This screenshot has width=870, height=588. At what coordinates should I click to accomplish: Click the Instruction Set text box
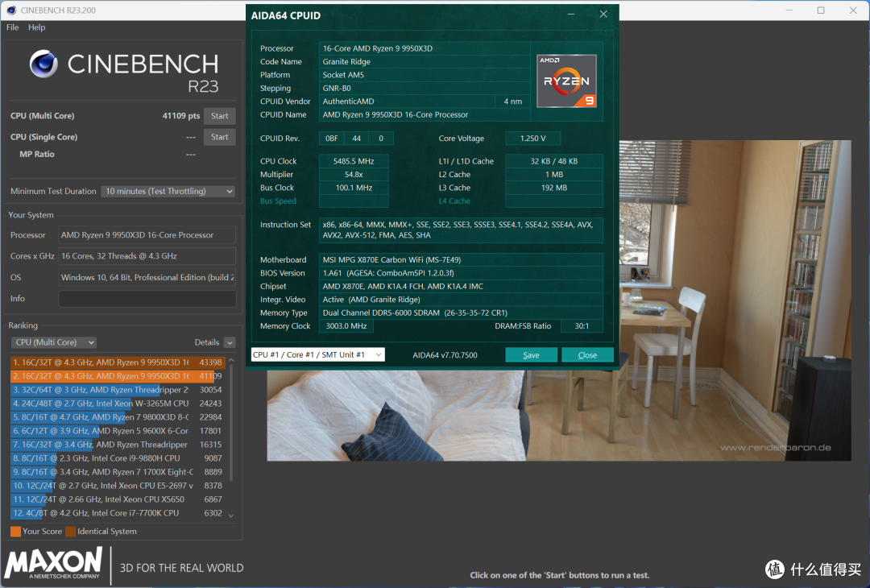pos(461,230)
